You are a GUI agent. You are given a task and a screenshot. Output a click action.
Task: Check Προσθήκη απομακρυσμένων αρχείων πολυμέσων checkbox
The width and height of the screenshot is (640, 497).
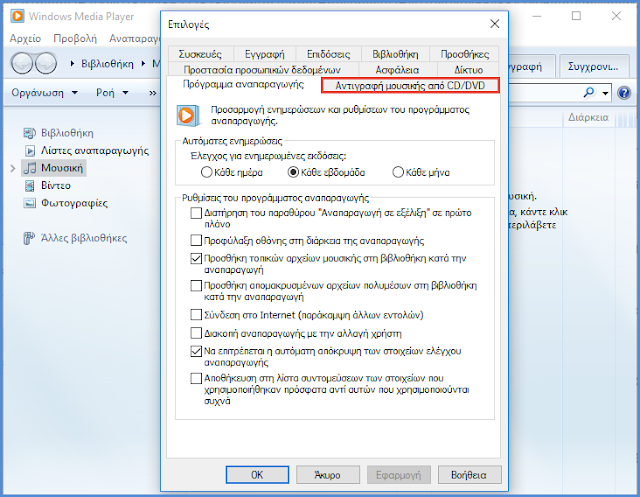coord(196,286)
